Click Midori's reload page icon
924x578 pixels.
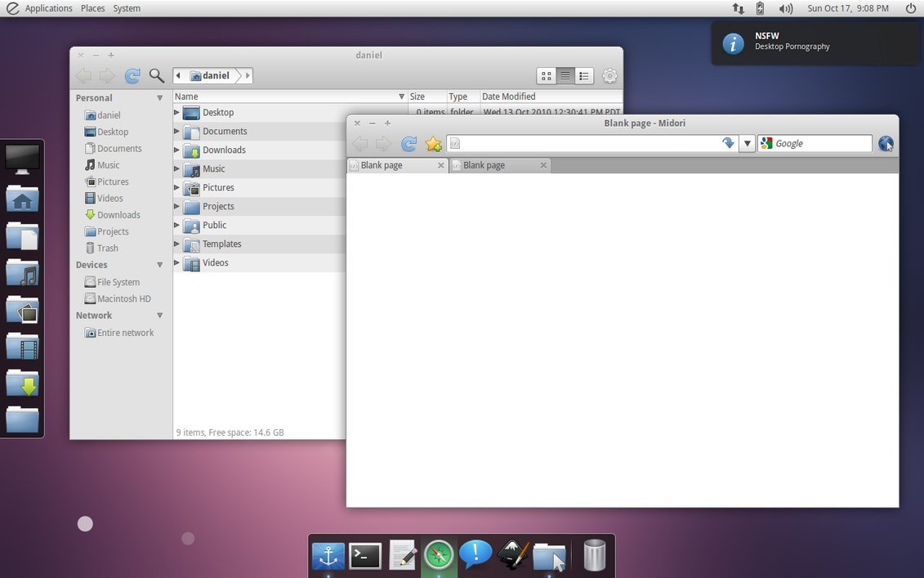pyautogui.click(x=408, y=144)
